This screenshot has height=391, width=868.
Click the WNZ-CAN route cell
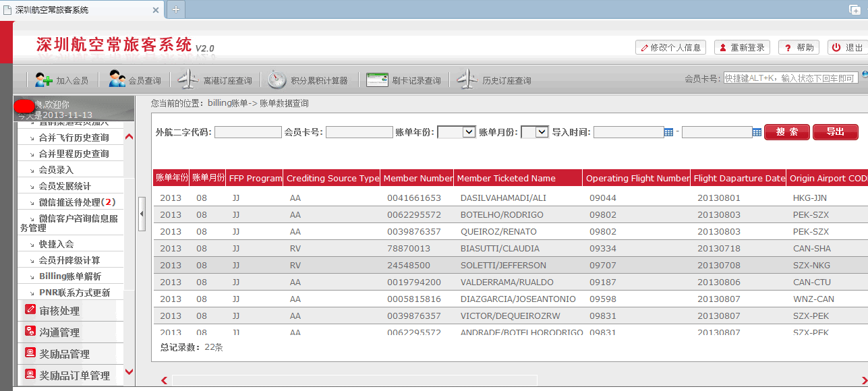coord(813,299)
